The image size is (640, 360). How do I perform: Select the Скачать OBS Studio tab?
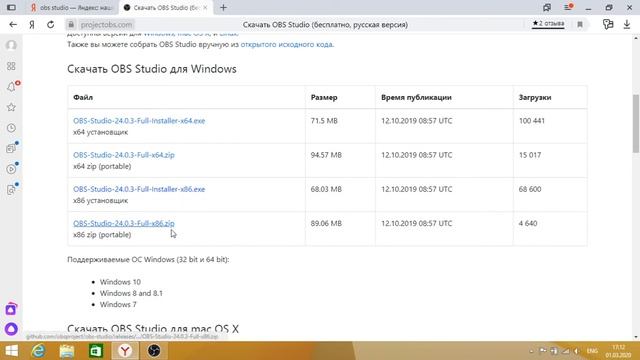(165, 7)
